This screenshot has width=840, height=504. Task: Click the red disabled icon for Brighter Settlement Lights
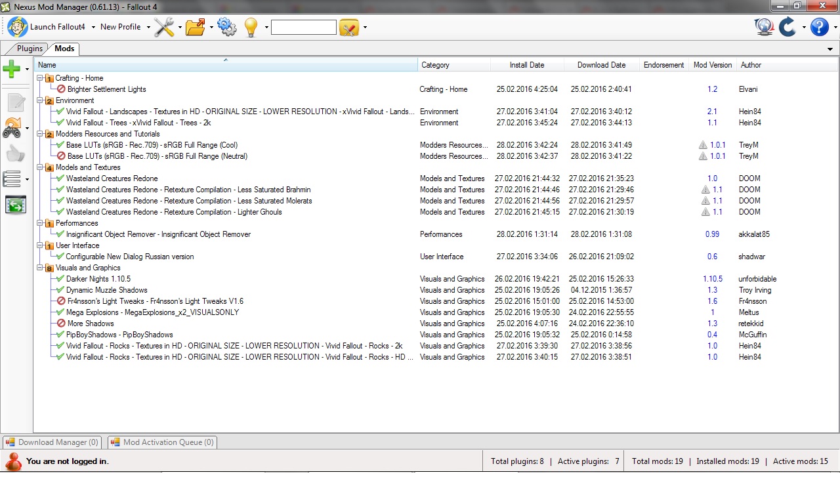point(61,89)
